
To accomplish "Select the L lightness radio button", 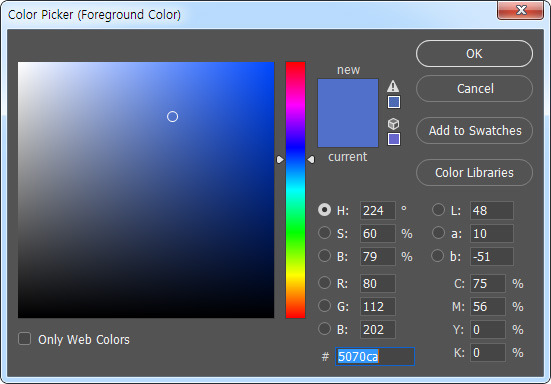I will pyautogui.click(x=438, y=210).
